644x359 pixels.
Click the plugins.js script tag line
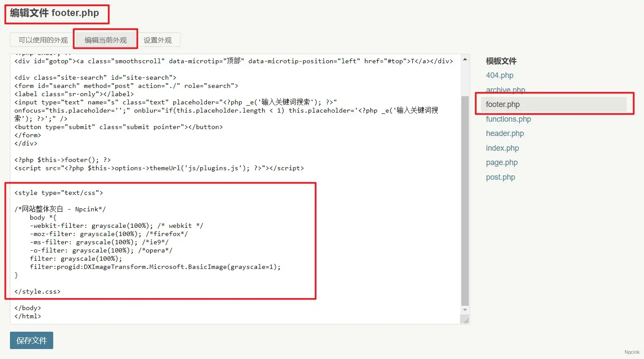click(159, 168)
